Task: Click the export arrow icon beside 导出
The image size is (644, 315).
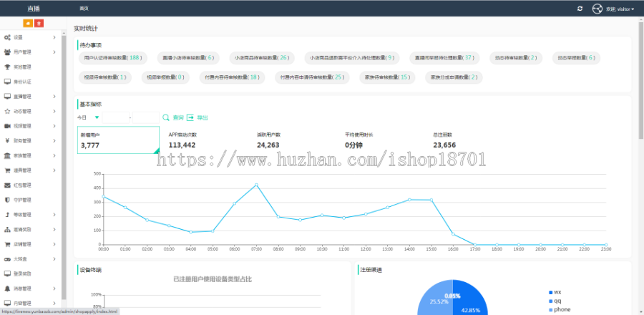Action: pyautogui.click(x=190, y=118)
